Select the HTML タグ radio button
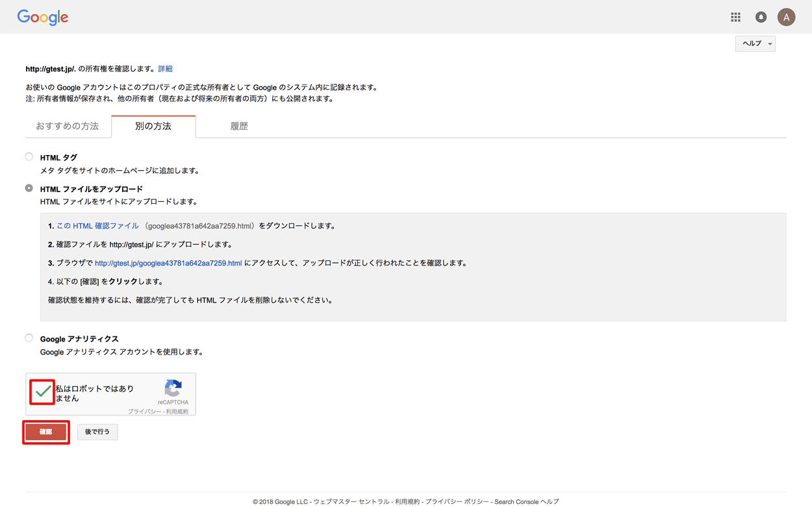Viewport: 812px width, 507px height. [29, 156]
